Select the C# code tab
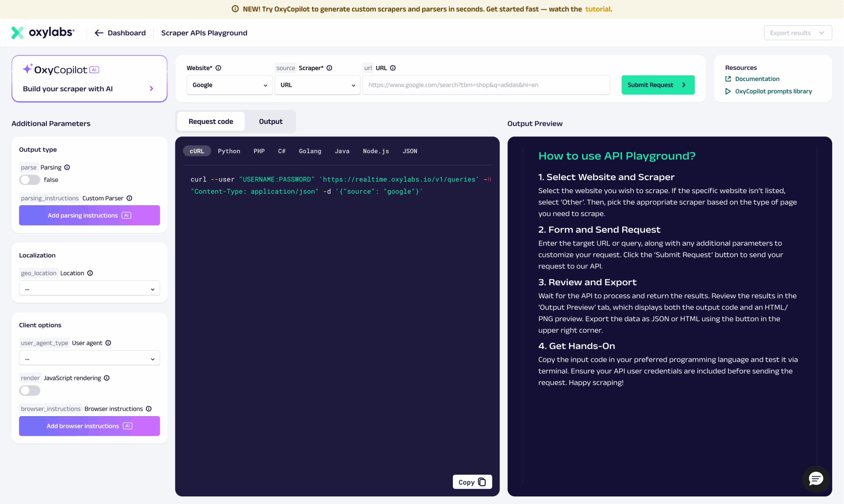Image resolution: width=844 pixels, height=504 pixels. [x=282, y=151]
